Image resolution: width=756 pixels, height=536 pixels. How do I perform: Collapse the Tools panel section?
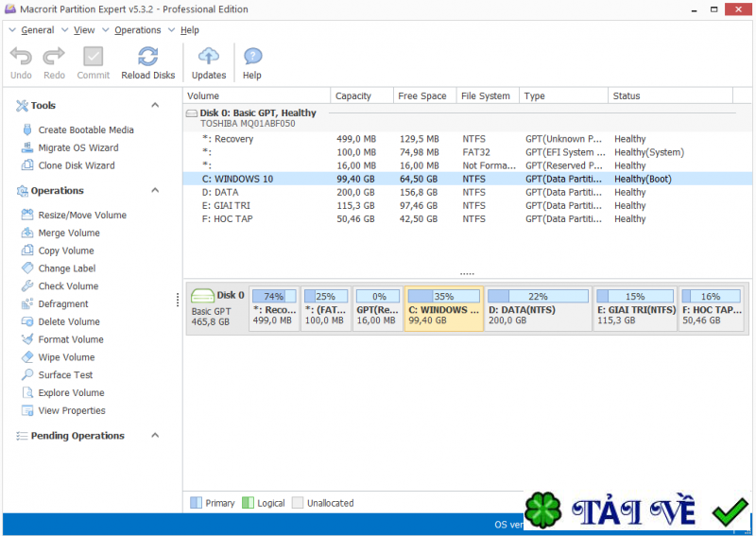(x=155, y=105)
